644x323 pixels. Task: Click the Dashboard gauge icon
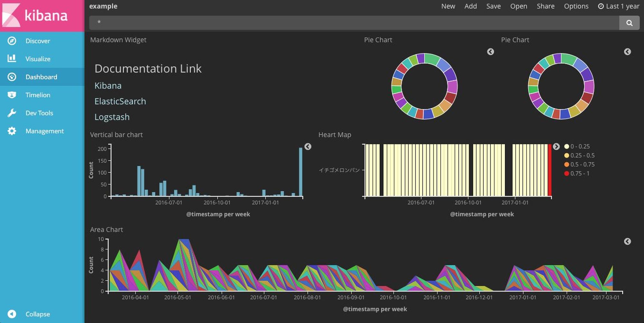[12, 77]
